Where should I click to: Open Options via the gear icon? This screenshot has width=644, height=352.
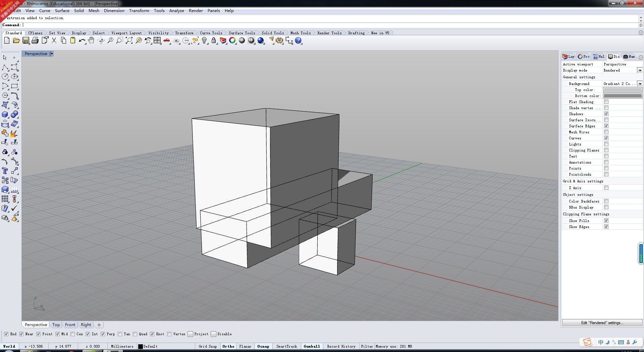click(279, 41)
